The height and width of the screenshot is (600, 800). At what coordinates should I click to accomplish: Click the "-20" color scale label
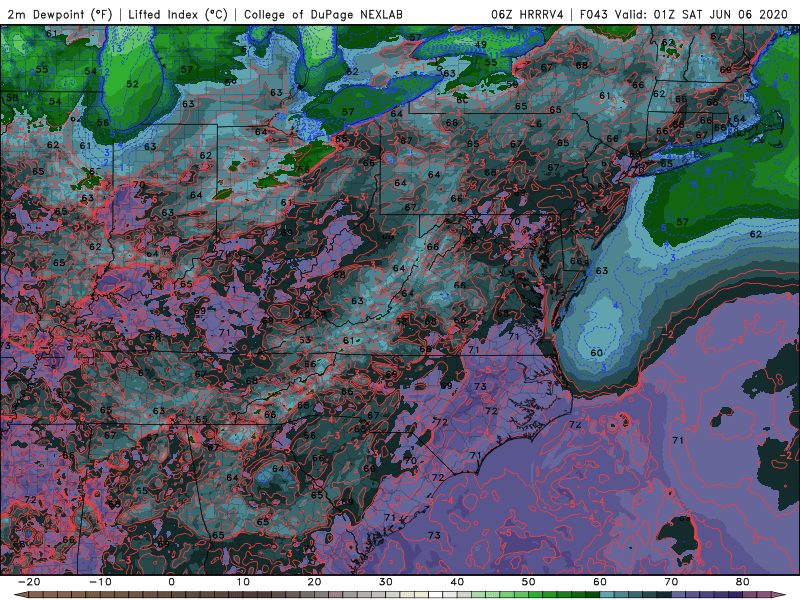[29, 582]
